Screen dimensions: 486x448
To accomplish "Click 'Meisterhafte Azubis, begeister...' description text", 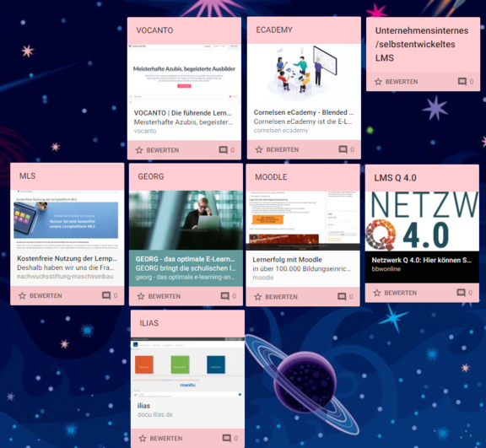I will (183, 122).
